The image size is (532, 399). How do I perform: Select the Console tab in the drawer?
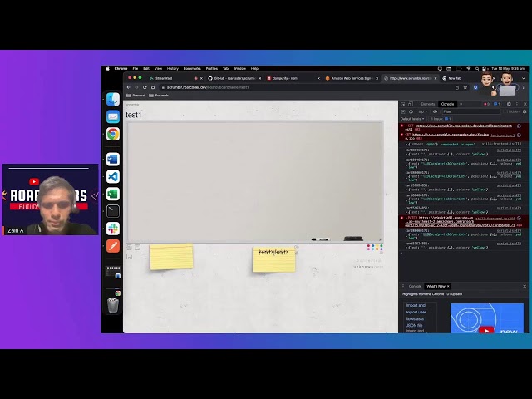(415, 286)
